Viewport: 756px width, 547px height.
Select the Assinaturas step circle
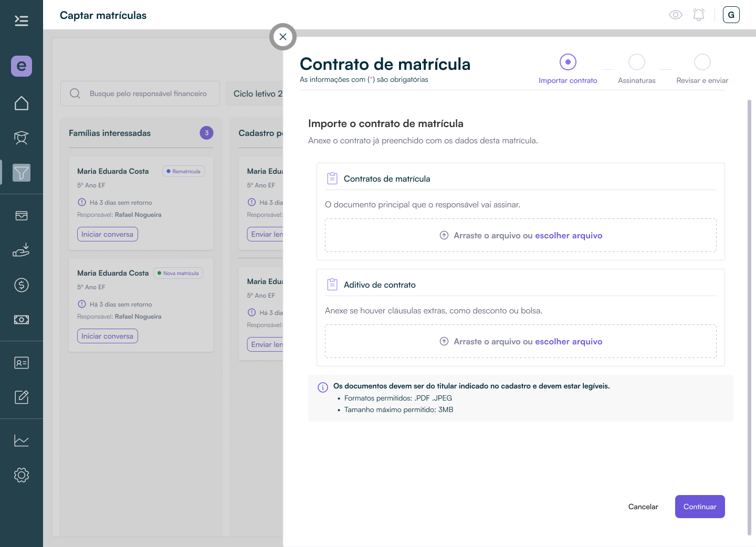(x=637, y=62)
